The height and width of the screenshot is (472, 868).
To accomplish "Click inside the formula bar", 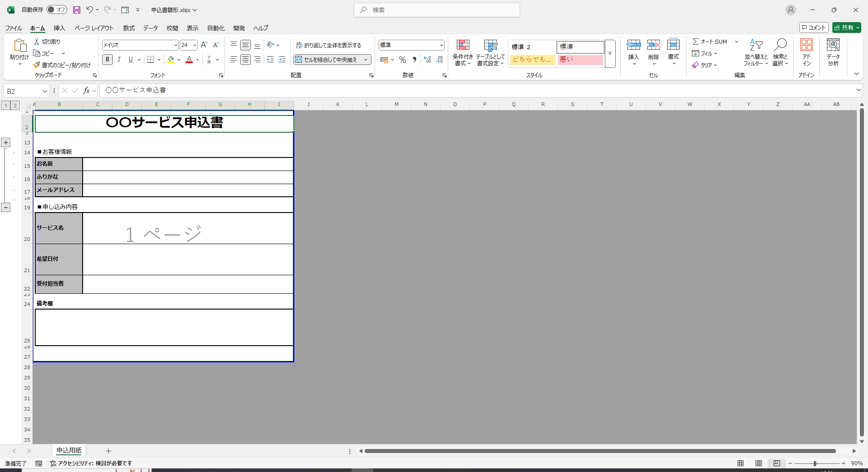I will pyautogui.click(x=316, y=90).
